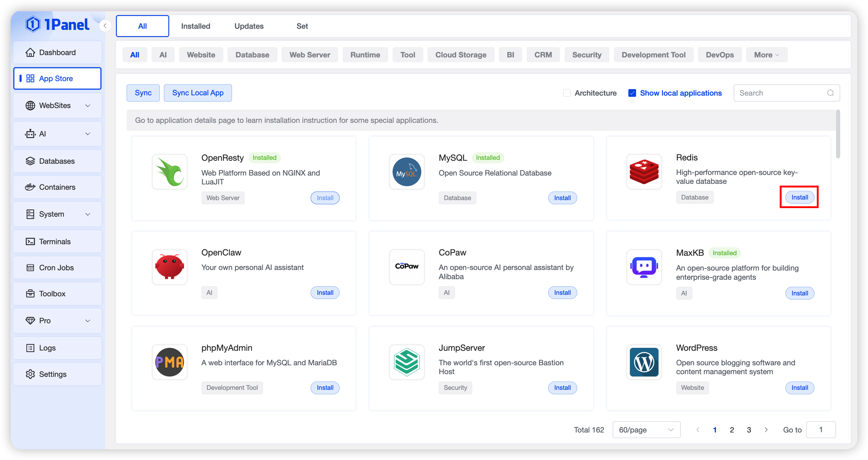The width and height of the screenshot is (868, 460).
Task: Uncheck Show local applications
Action: [632, 93]
